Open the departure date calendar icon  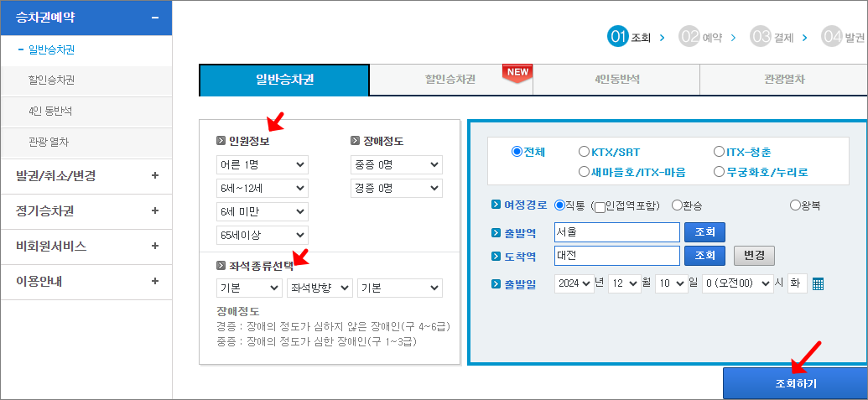(819, 283)
